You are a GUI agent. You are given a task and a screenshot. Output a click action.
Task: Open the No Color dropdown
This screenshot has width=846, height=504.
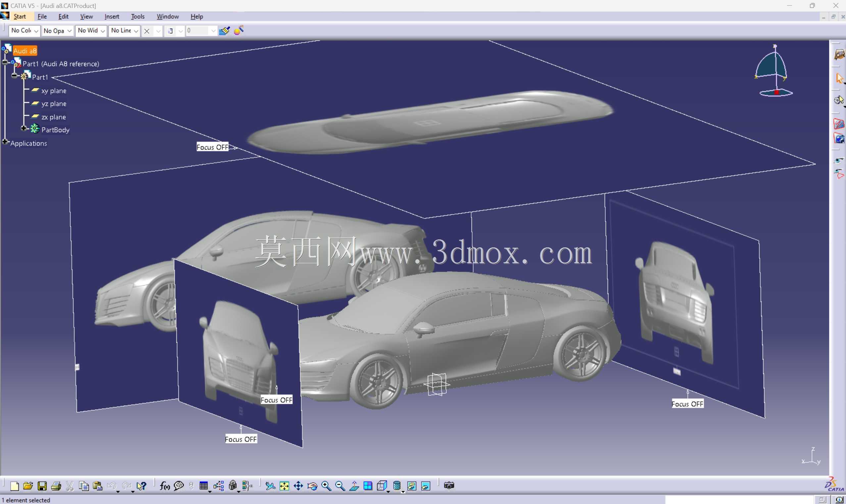[25, 30]
